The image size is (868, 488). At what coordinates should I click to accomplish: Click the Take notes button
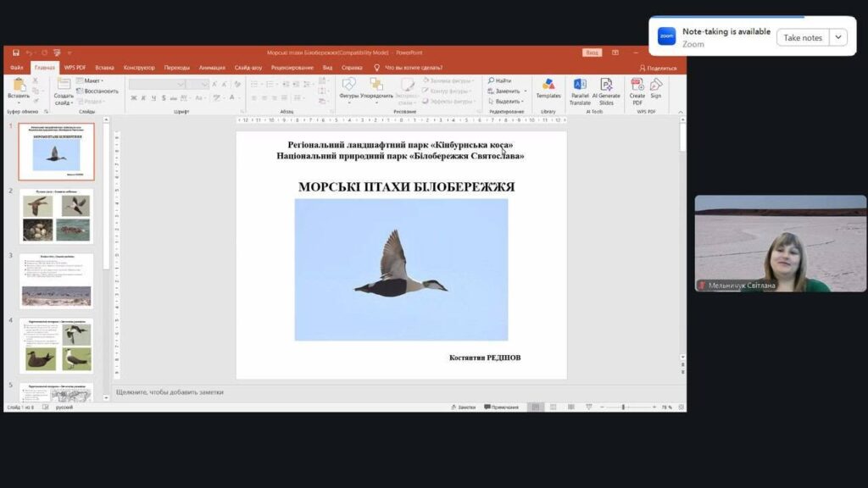[x=803, y=37]
